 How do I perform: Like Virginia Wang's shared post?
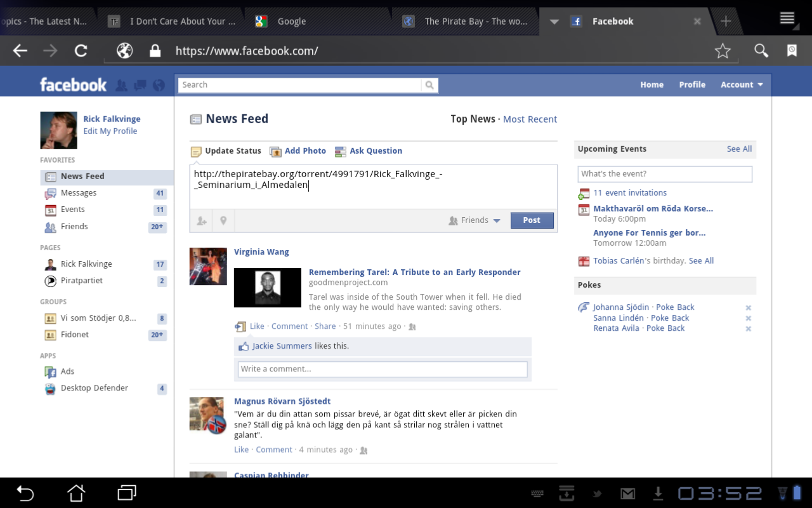(x=257, y=326)
